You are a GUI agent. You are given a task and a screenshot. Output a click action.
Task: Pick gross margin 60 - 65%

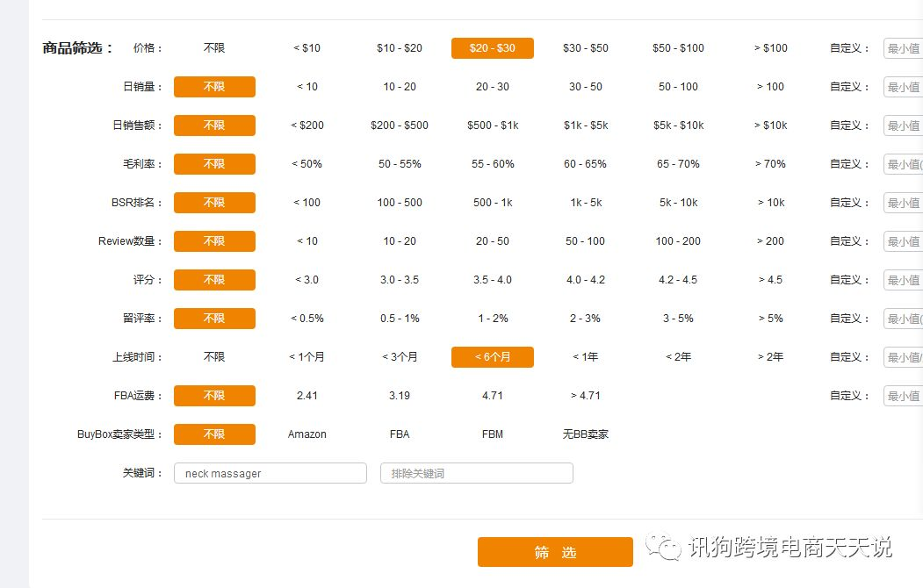585,164
